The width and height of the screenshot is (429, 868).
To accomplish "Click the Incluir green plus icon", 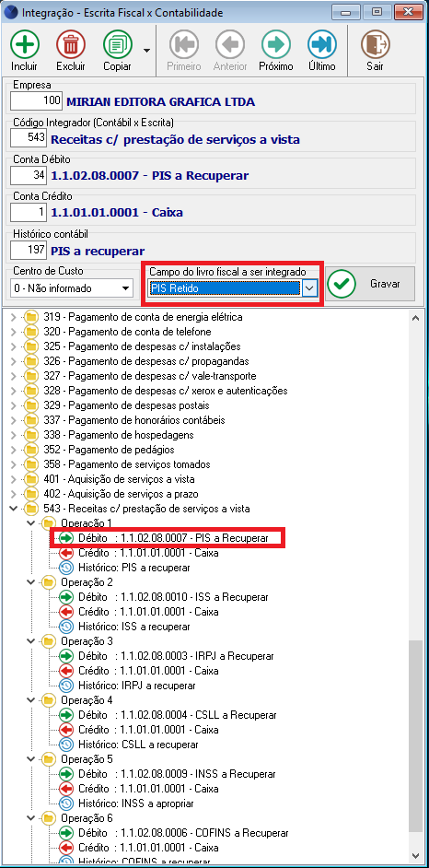I will (x=24, y=44).
